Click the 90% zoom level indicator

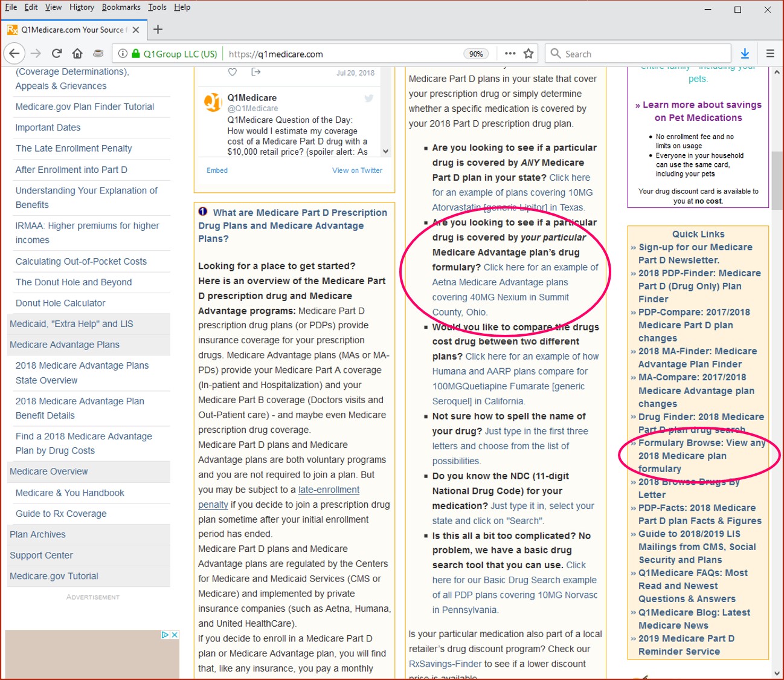coord(476,54)
